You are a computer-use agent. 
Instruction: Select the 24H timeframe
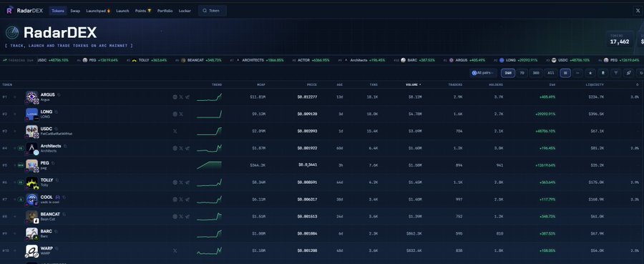click(507, 73)
